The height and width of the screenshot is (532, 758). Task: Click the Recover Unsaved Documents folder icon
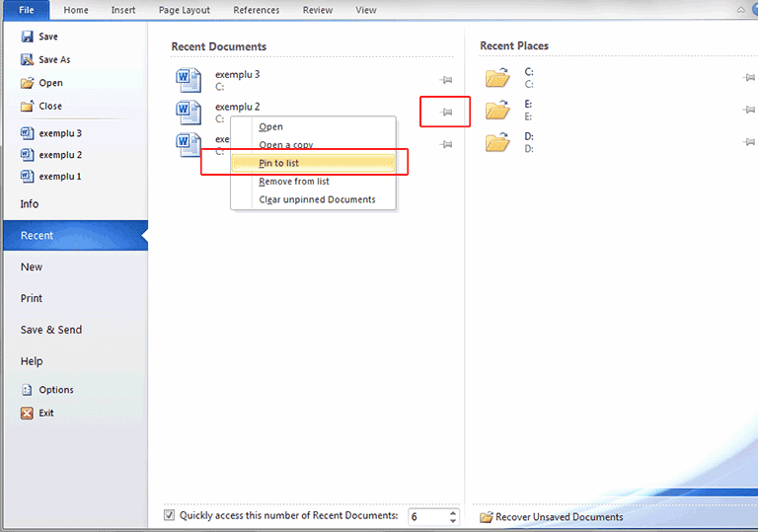point(486,517)
